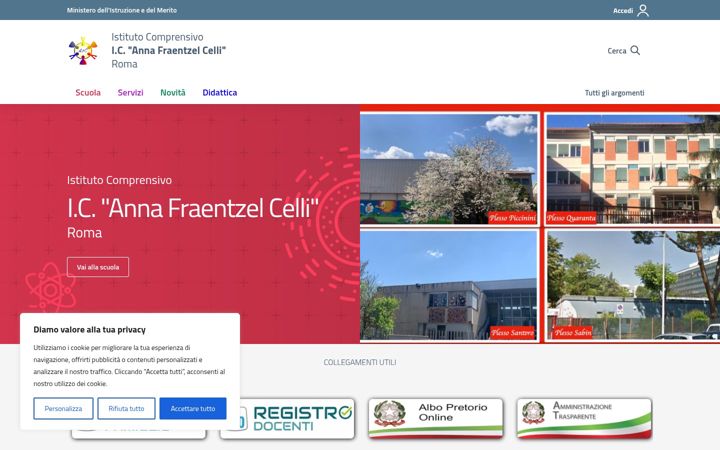Click the school logo emblem
Viewport: 720px width, 450px height.
click(83, 51)
